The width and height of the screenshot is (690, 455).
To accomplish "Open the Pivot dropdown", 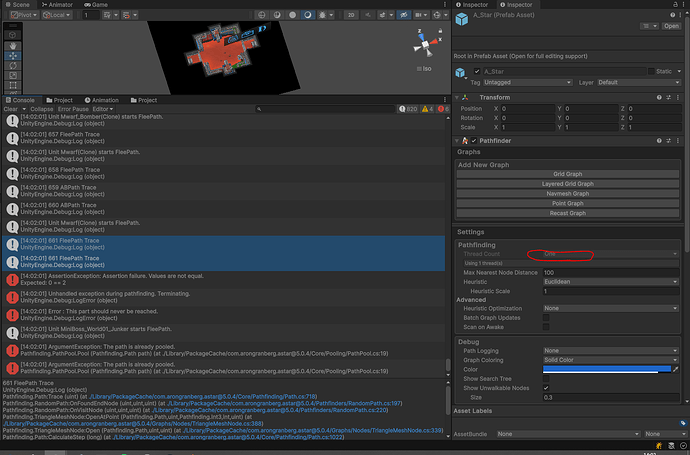I will click(x=24, y=15).
